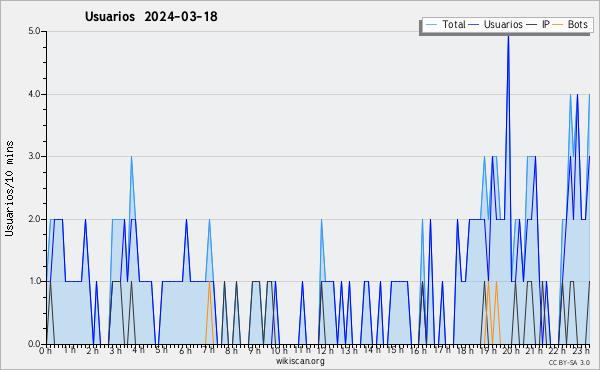The height and width of the screenshot is (370, 600).
Task: Click the '6 h' x-axis label
Action: point(185,350)
